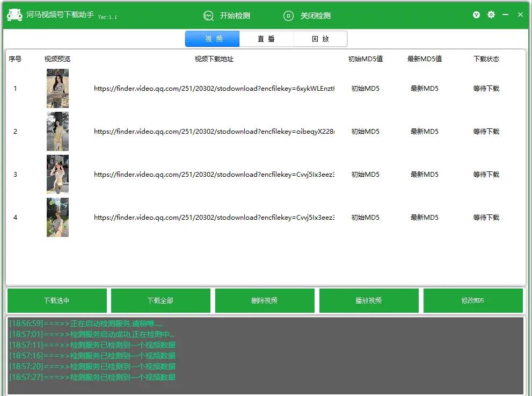The width and height of the screenshot is (532, 396).
Task: Click 初始MD5 cell in row 3
Action: [x=366, y=175]
